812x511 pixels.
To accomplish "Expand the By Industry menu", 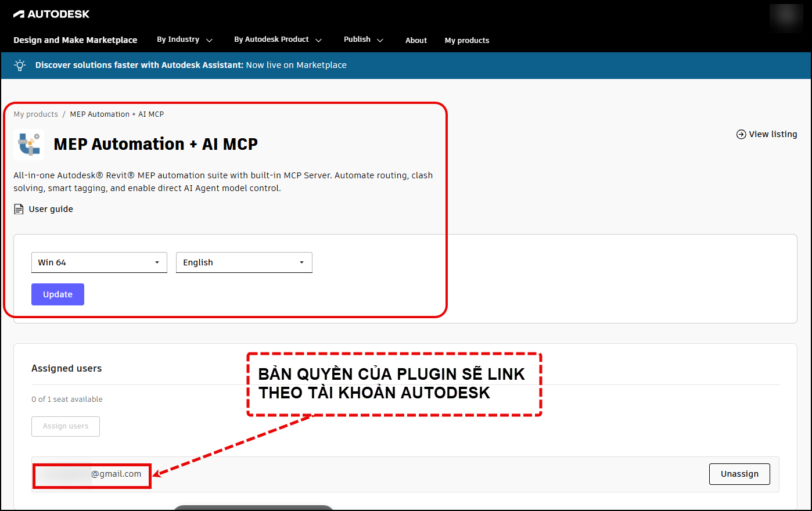I will 185,39.
